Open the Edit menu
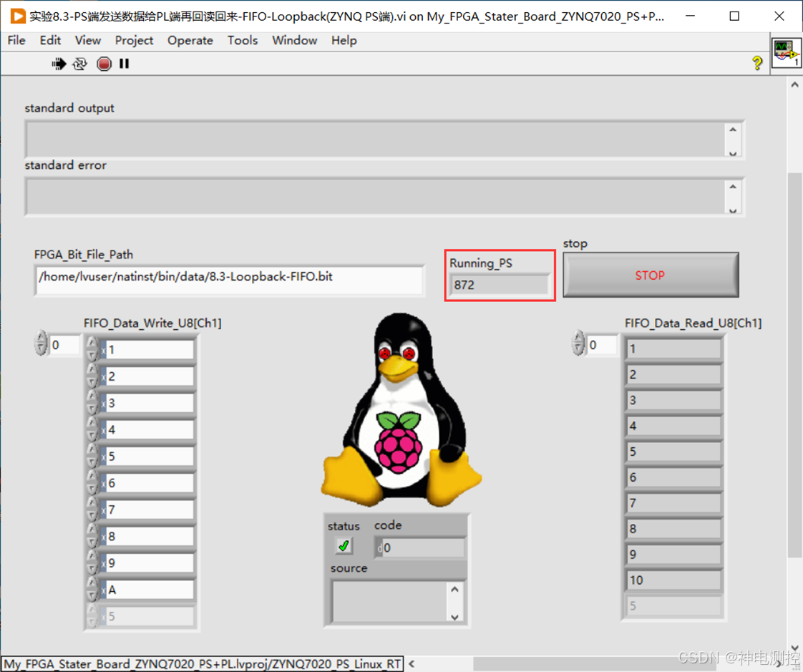803x672 pixels. tap(50, 41)
